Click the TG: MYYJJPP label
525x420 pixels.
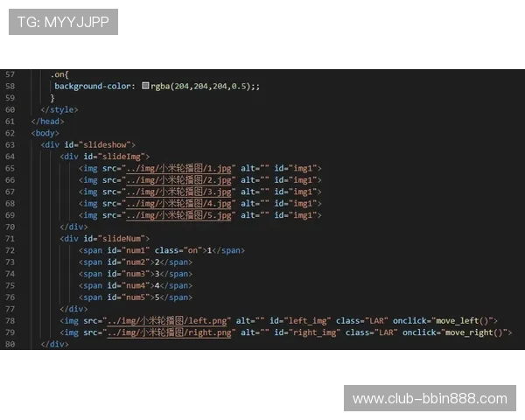click(x=63, y=22)
